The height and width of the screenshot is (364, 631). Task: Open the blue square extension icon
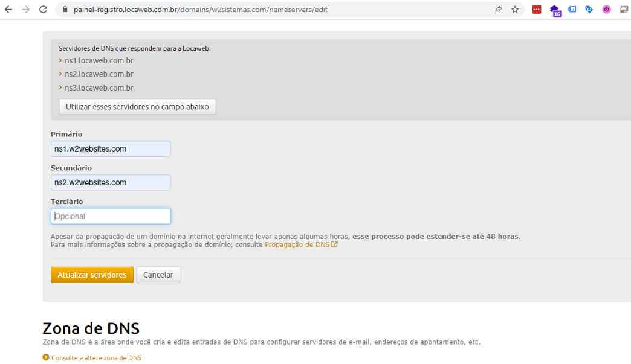tap(572, 9)
